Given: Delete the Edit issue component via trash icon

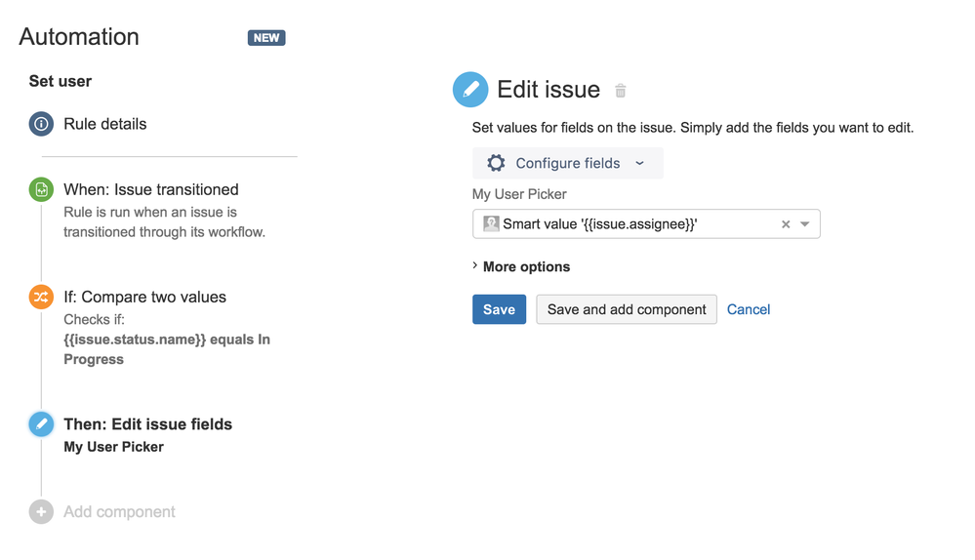Looking at the screenshot, I should click(x=620, y=91).
